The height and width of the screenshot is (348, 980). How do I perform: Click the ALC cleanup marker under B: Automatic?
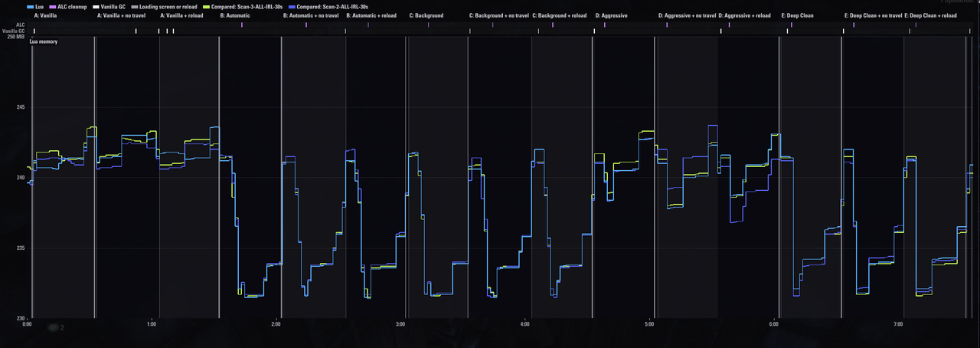click(242, 25)
